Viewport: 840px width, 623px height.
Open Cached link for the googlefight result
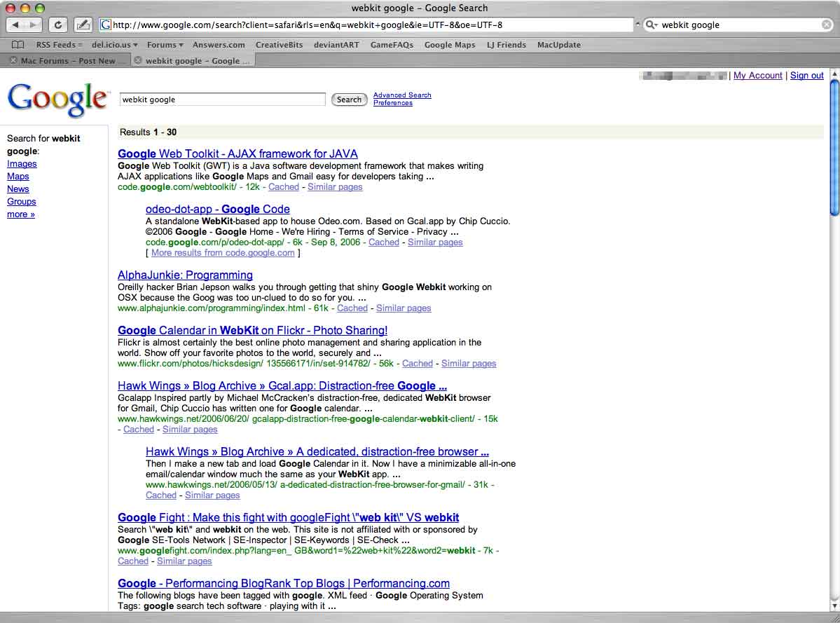133,561
